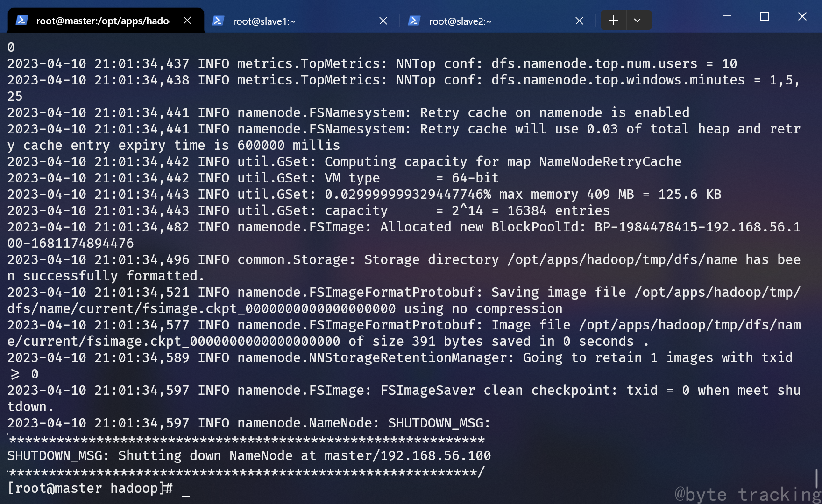
Task: Close the root@master tab
Action: point(187,21)
